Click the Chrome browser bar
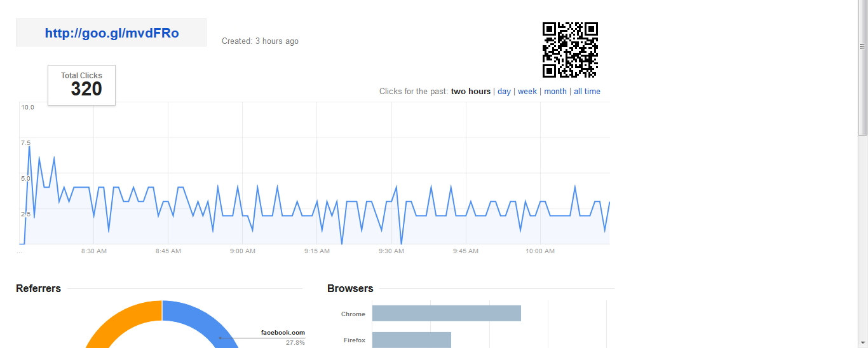The width and height of the screenshot is (868, 348). [x=447, y=314]
